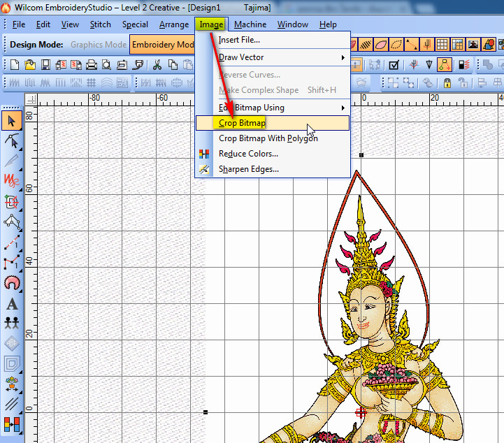Cut selection using the scissors icon

(x=157, y=65)
